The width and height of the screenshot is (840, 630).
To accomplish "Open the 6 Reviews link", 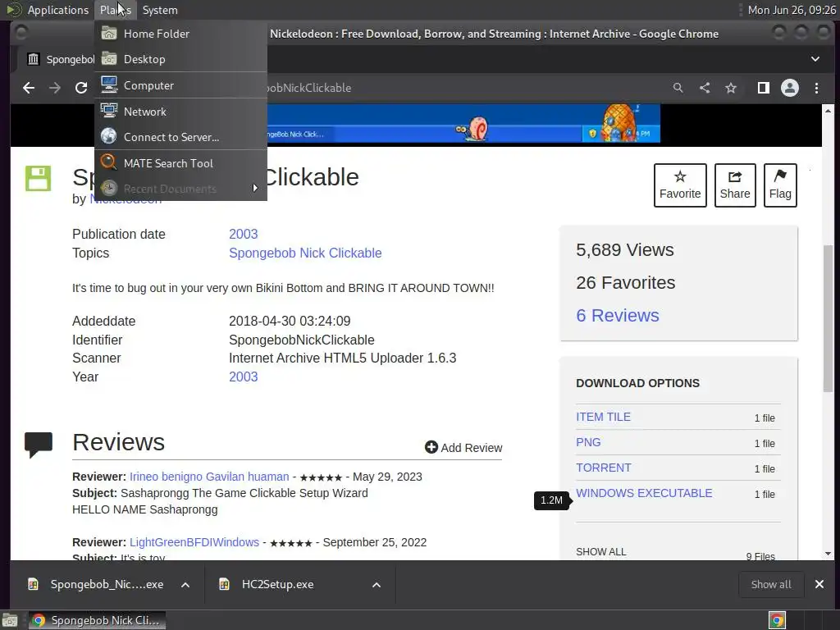I will pos(617,316).
